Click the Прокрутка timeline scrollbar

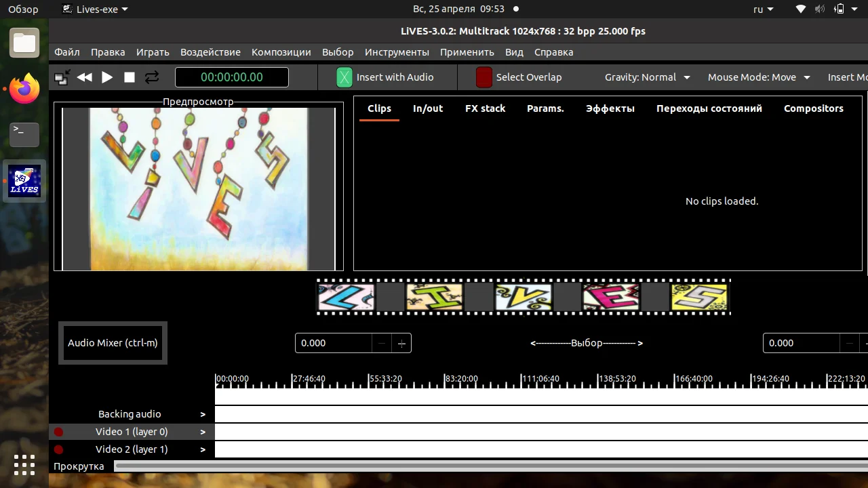pyautogui.click(x=491, y=466)
